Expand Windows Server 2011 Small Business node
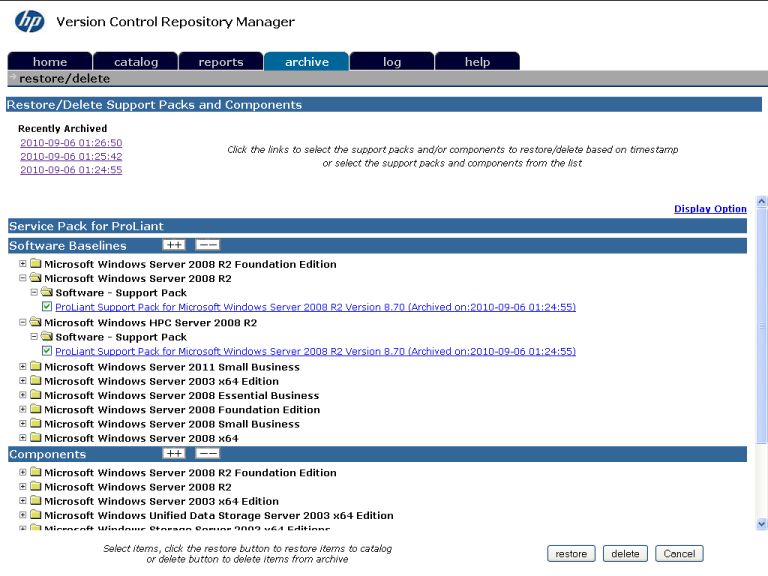Viewport: 768px width, 576px height. click(x=23, y=366)
